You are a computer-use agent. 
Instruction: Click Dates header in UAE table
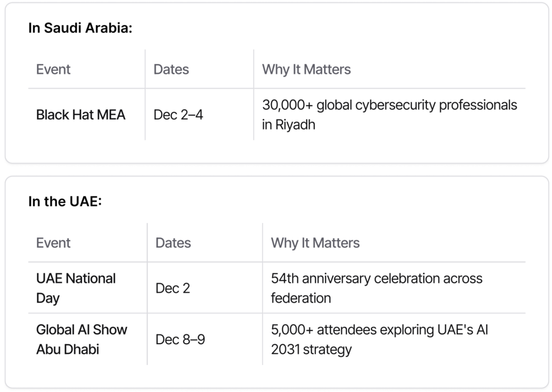(173, 243)
